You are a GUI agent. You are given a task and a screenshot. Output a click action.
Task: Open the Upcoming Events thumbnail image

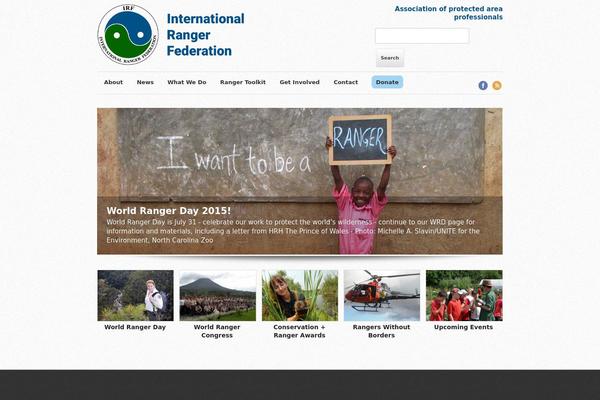(464, 296)
